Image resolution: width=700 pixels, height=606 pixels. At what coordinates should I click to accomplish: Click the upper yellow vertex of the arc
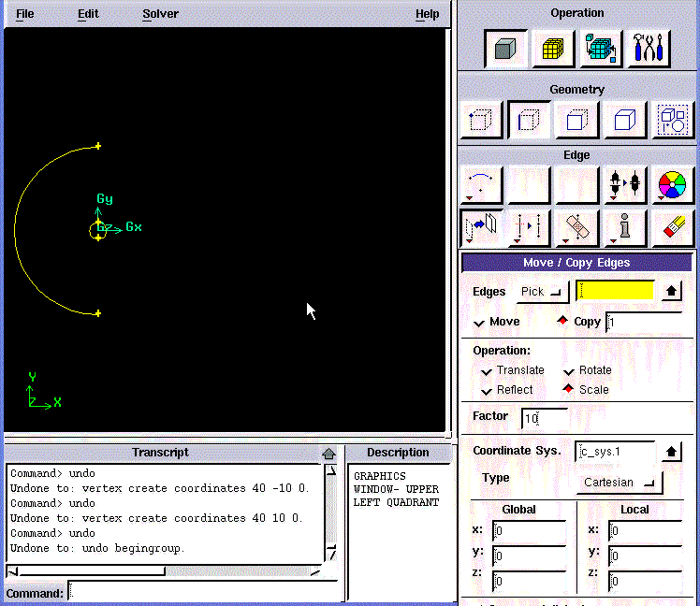[98, 146]
